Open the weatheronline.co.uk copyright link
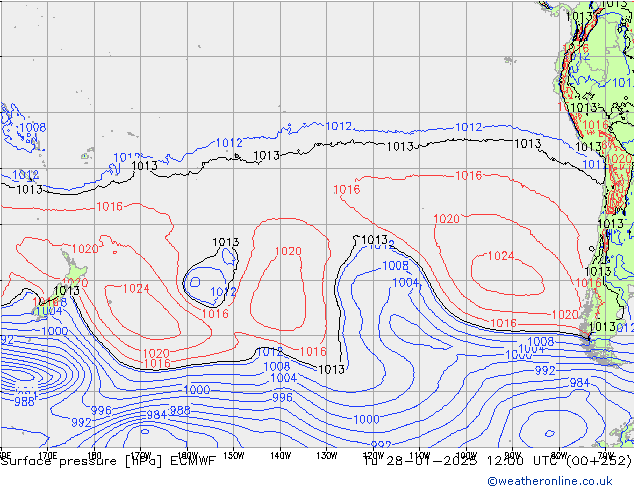634x490 pixels. [x=550, y=481]
